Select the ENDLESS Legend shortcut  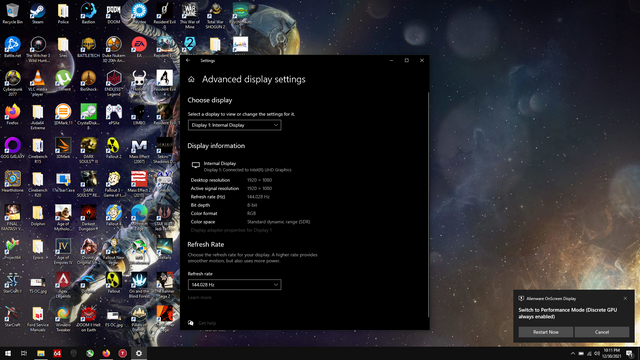click(113, 83)
